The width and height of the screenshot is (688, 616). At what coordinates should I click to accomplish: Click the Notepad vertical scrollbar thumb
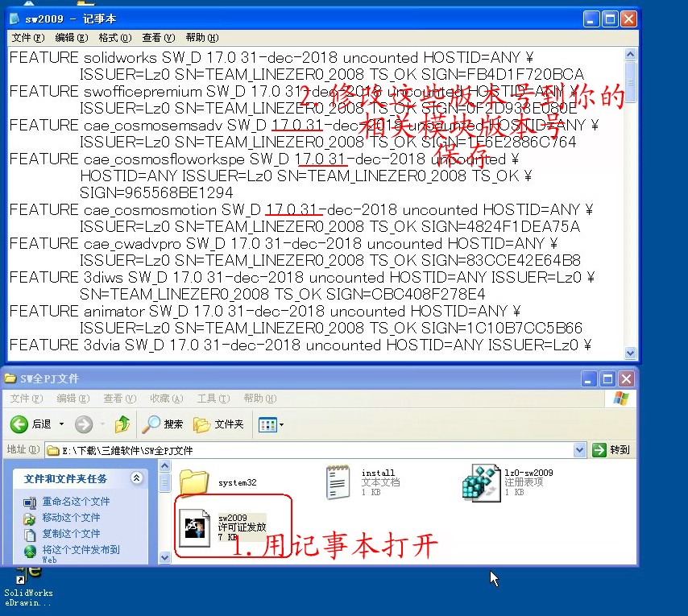[x=631, y=81]
